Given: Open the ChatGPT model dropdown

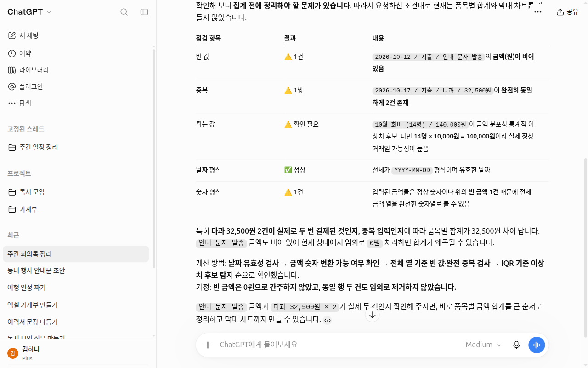Looking at the screenshot, I should (29, 12).
